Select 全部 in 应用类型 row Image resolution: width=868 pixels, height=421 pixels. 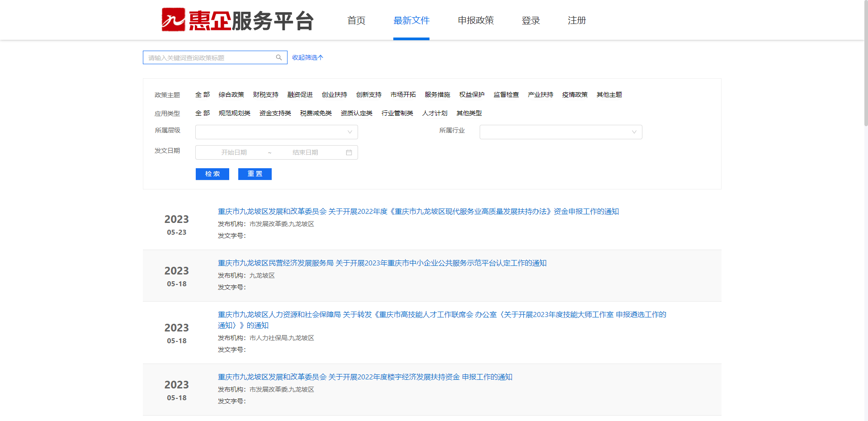pos(203,113)
